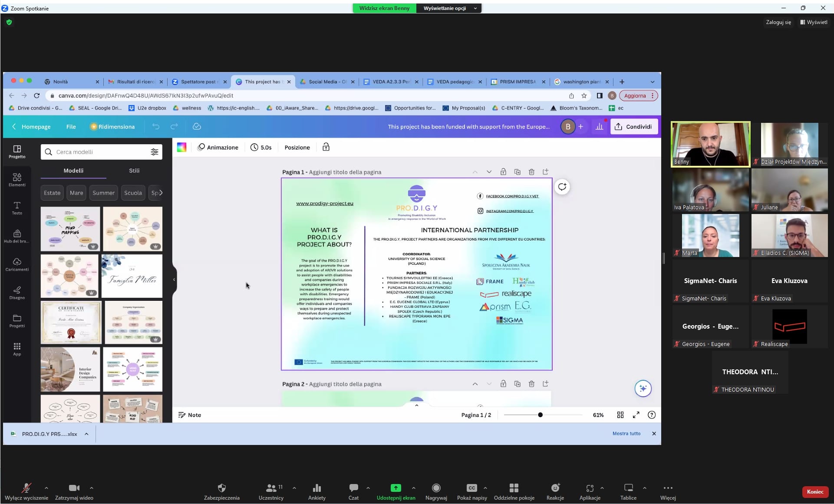Click the refresh comment icon beside the page
Screen dimensions: 834x504
[x=562, y=187]
